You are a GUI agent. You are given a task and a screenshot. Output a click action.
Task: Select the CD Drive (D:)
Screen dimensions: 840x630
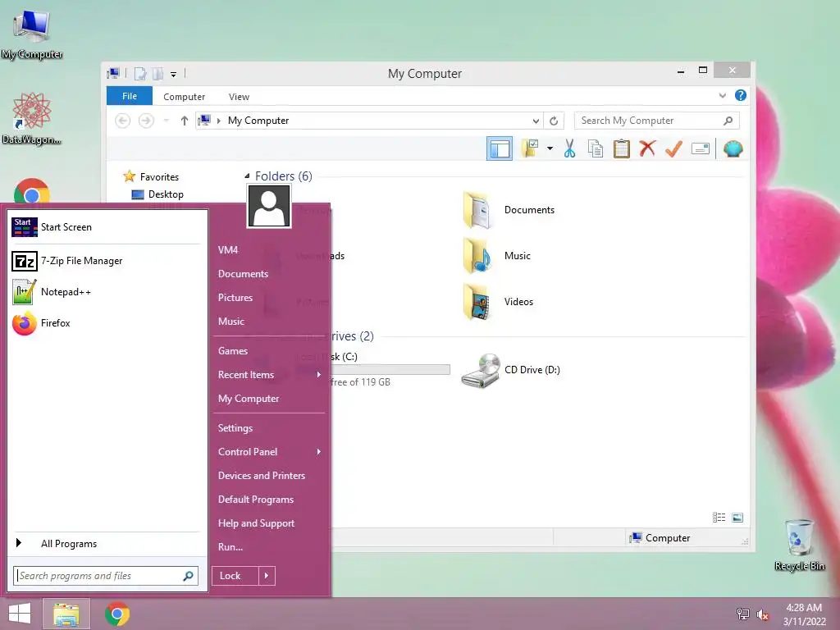tap(510, 370)
